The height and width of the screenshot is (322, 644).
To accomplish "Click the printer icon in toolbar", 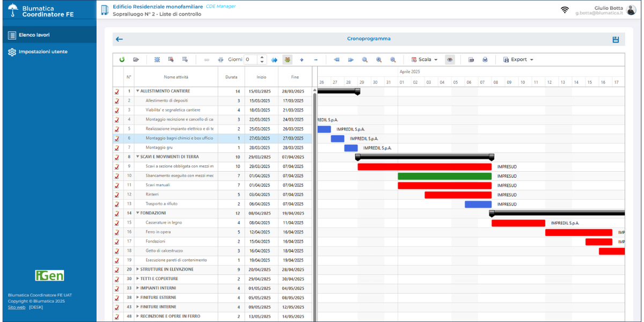I will (x=485, y=60).
